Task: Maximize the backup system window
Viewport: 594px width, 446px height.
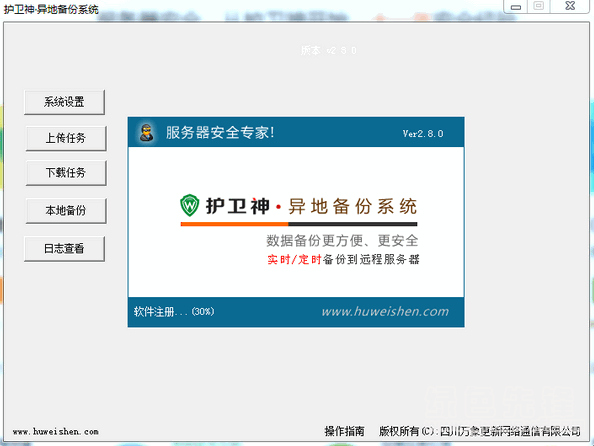Action: [539, 6]
